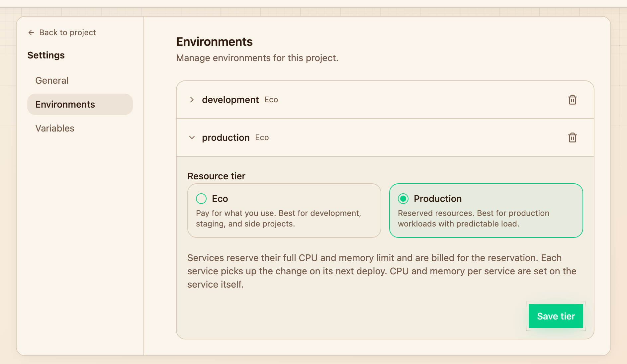
Task: Click the Eco badge next to production
Action: click(262, 137)
